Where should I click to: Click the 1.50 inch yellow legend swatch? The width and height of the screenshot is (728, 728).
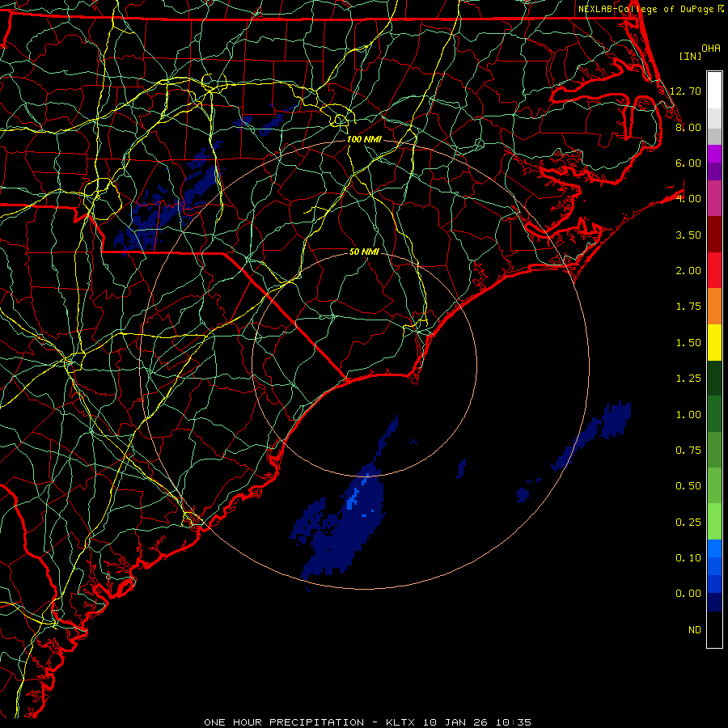pos(714,343)
